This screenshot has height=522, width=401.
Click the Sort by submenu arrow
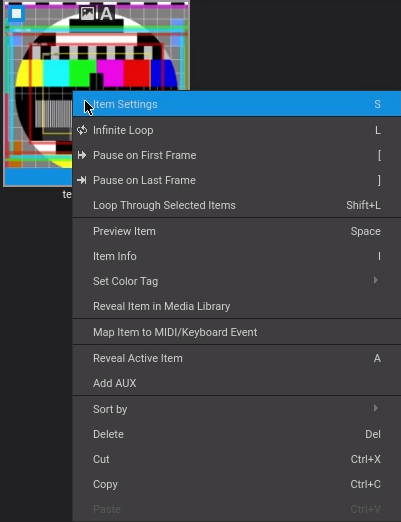pyautogui.click(x=376, y=408)
